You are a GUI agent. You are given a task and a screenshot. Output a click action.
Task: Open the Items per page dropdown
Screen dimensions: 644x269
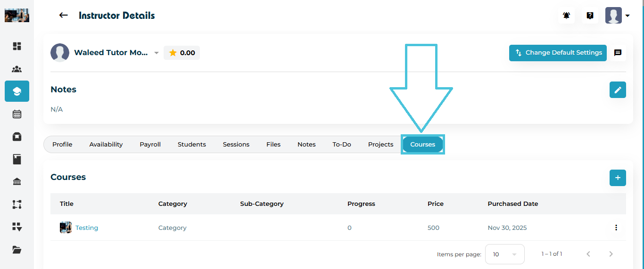tap(504, 254)
